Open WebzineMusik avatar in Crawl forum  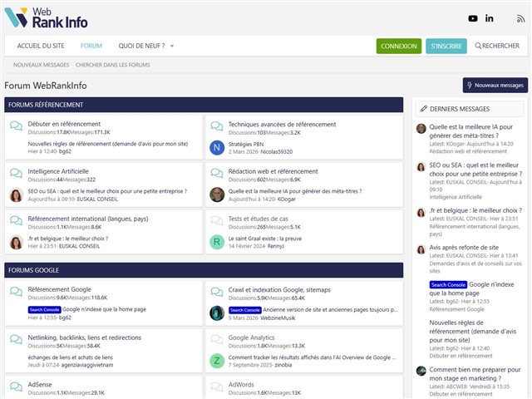pos(217,313)
